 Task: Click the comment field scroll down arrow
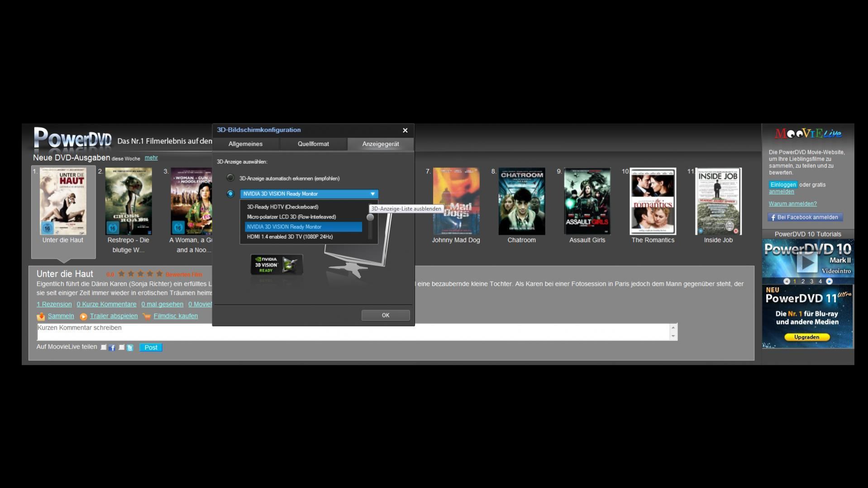click(673, 336)
